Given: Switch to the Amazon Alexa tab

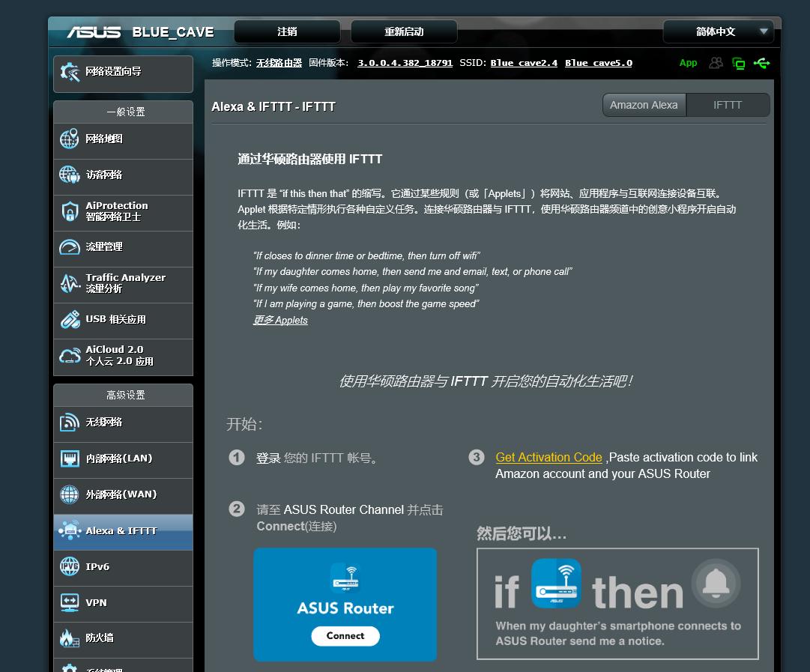Looking at the screenshot, I should coord(644,105).
